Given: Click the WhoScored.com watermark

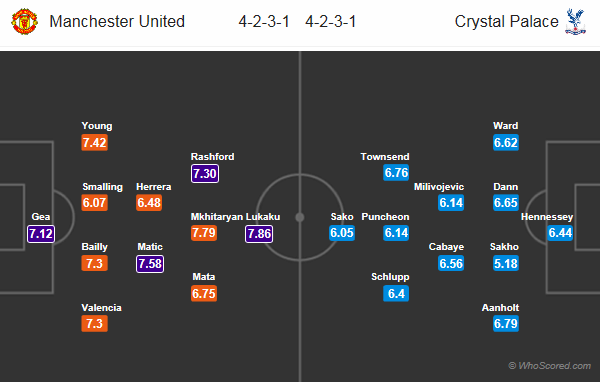Looking at the screenshot, I should [x=549, y=366].
